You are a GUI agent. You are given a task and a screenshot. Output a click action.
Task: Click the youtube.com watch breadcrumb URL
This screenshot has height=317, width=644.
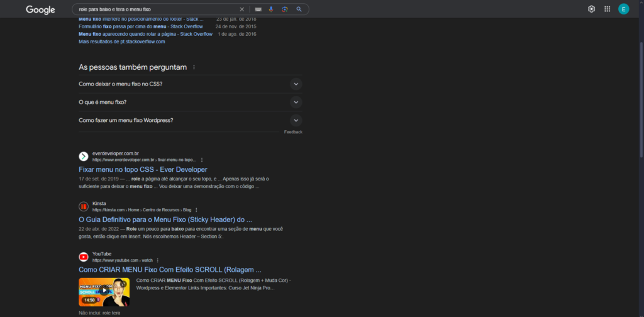pos(123,260)
